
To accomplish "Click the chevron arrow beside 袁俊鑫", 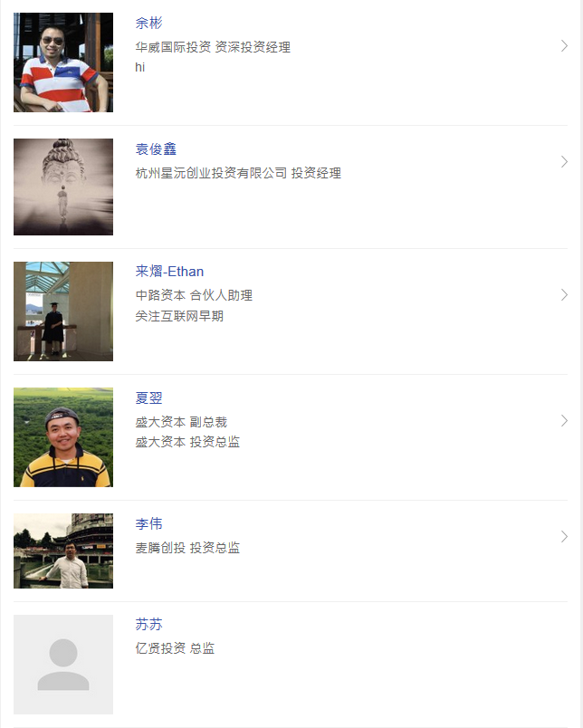I will [x=564, y=162].
